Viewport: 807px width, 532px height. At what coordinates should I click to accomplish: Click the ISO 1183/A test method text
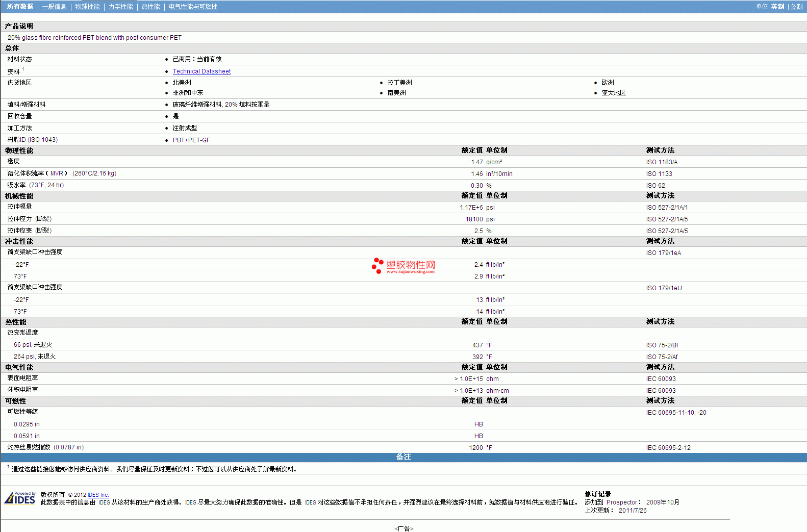[x=662, y=162]
